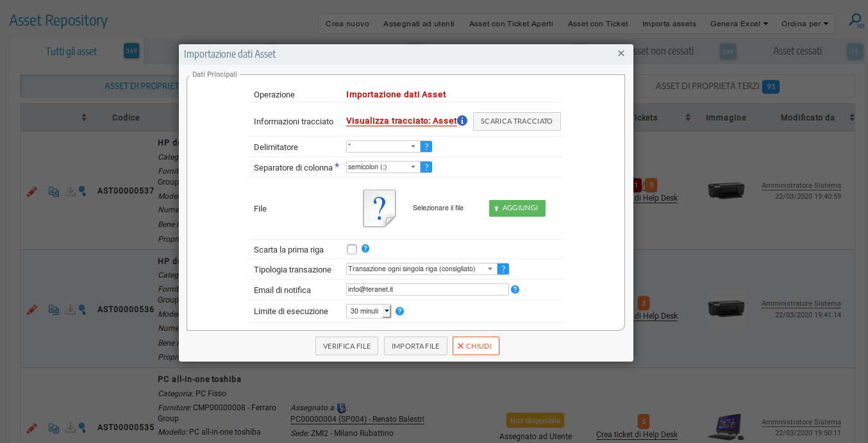The image size is (868, 443).
Task: Toggle the sort arrows beside the Modificato da header
Action: pos(852,117)
